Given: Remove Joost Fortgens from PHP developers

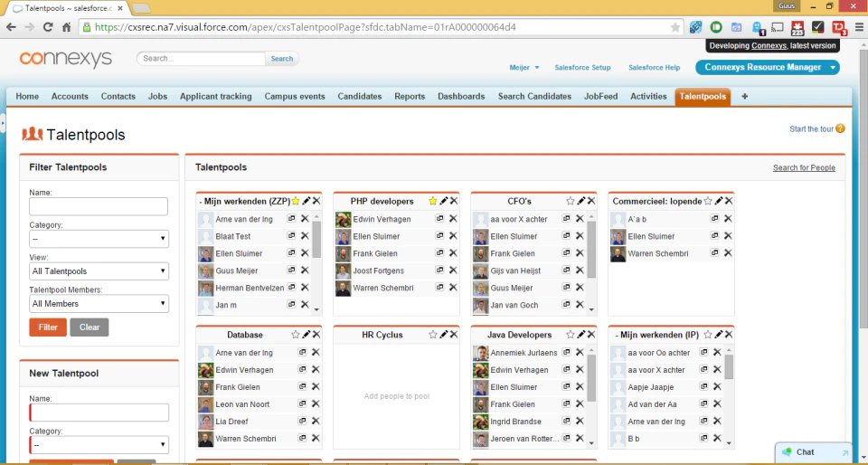Looking at the screenshot, I should tap(453, 270).
